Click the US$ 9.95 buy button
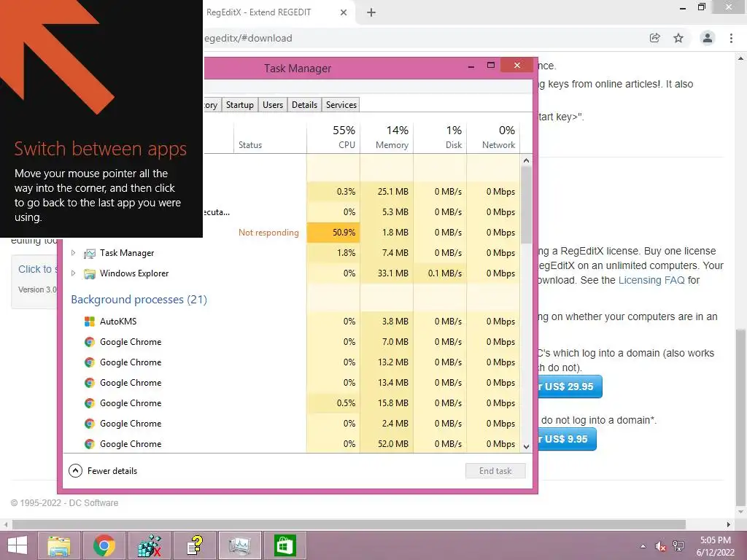Screen dimensions: 747x560 (567, 439)
